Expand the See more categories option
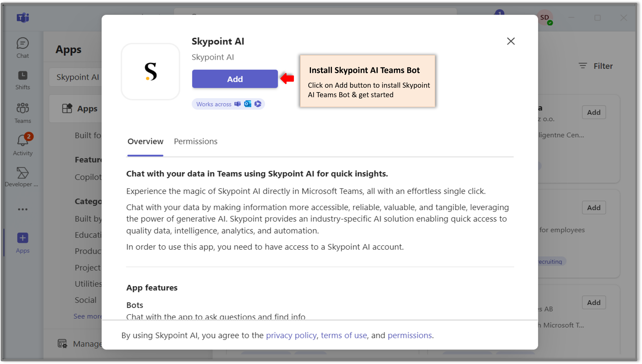The height and width of the screenshot is (364, 642). pos(88,316)
